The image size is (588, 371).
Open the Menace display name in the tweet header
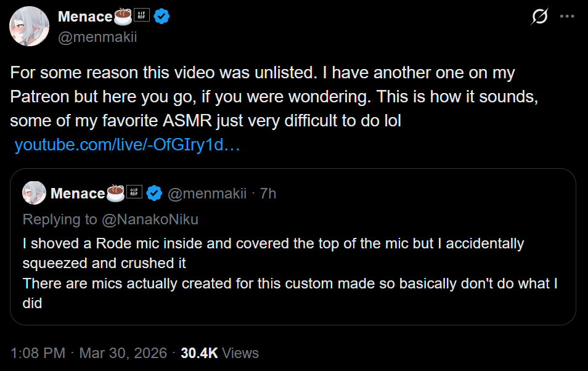pyautogui.click(x=85, y=17)
